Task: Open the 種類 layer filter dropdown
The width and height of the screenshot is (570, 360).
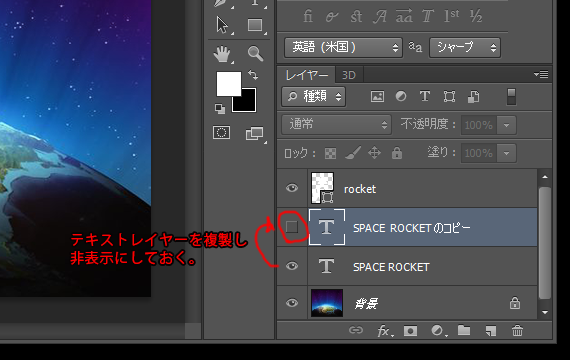Action: tap(313, 96)
